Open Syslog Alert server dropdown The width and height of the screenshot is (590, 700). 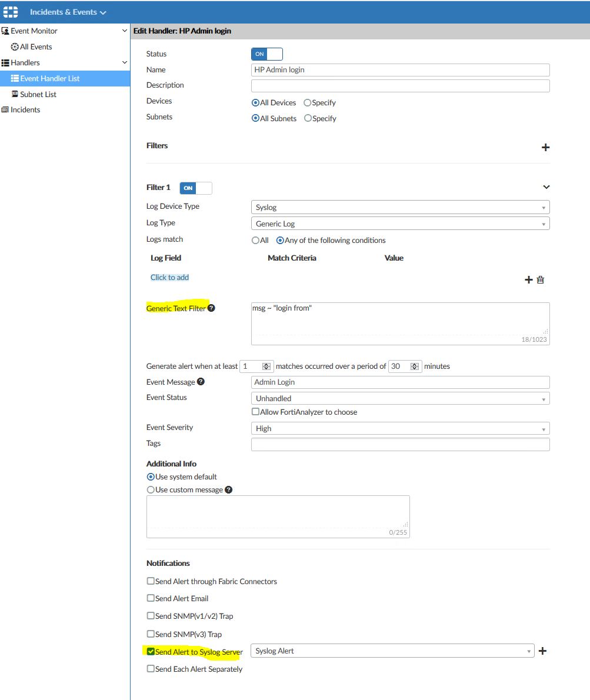[392, 651]
